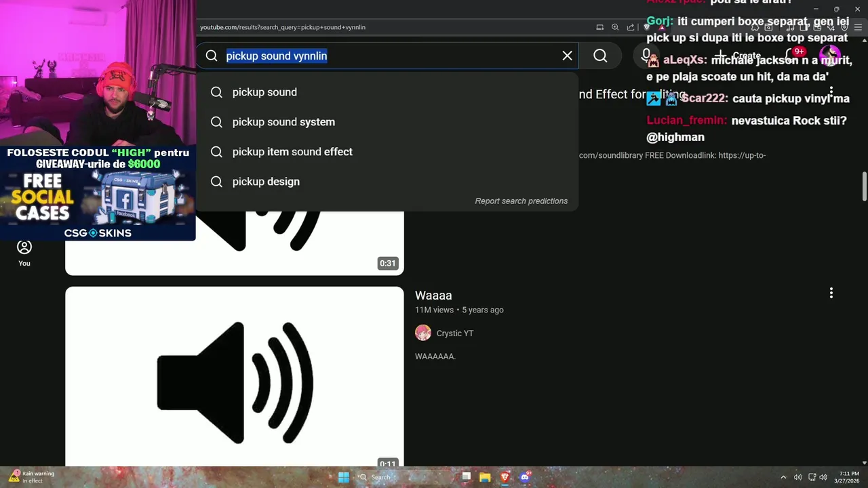The image size is (868, 488).
Task: Open File Explorer from the taskbar
Action: pyautogui.click(x=485, y=477)
